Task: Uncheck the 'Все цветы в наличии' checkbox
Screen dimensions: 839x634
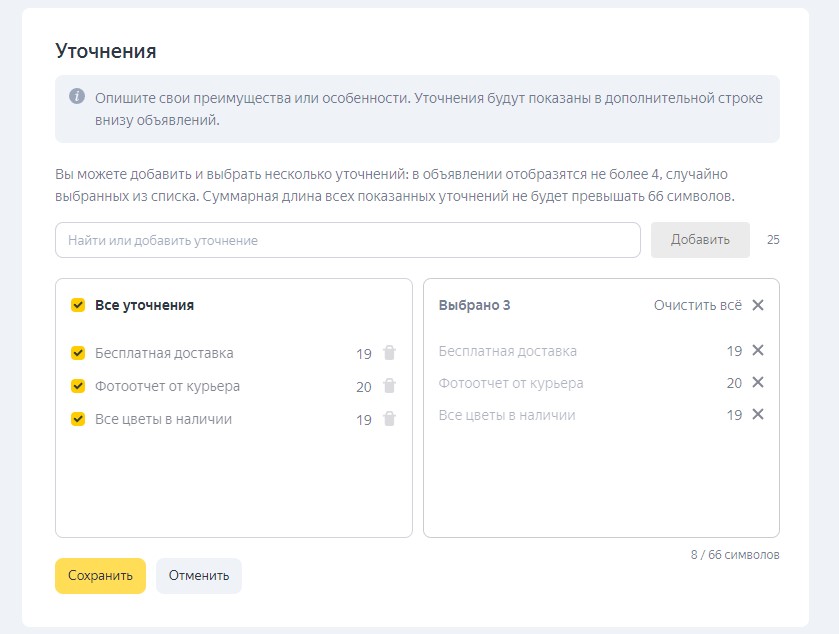Action: [x=78, y=419]
